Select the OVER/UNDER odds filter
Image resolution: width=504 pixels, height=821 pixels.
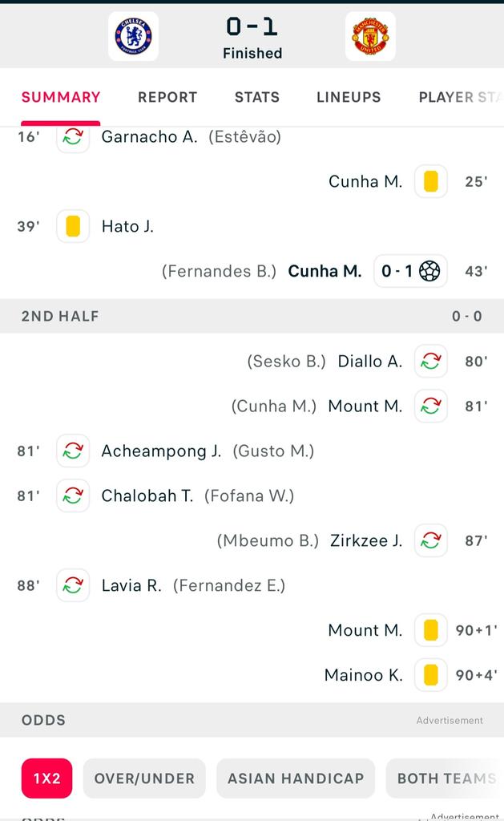144,778
